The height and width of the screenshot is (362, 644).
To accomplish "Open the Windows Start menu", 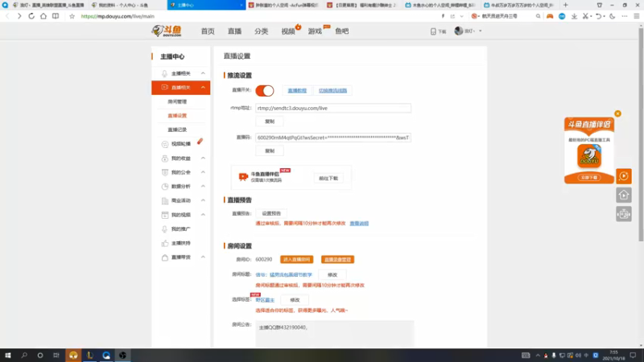I will point(8,355).
